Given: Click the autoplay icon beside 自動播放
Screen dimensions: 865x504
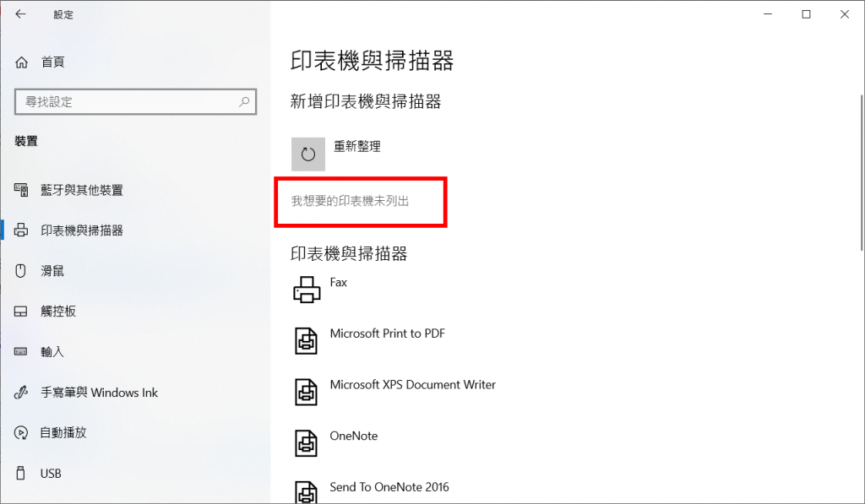Looking at the screenshot, I should click(21, 433).
